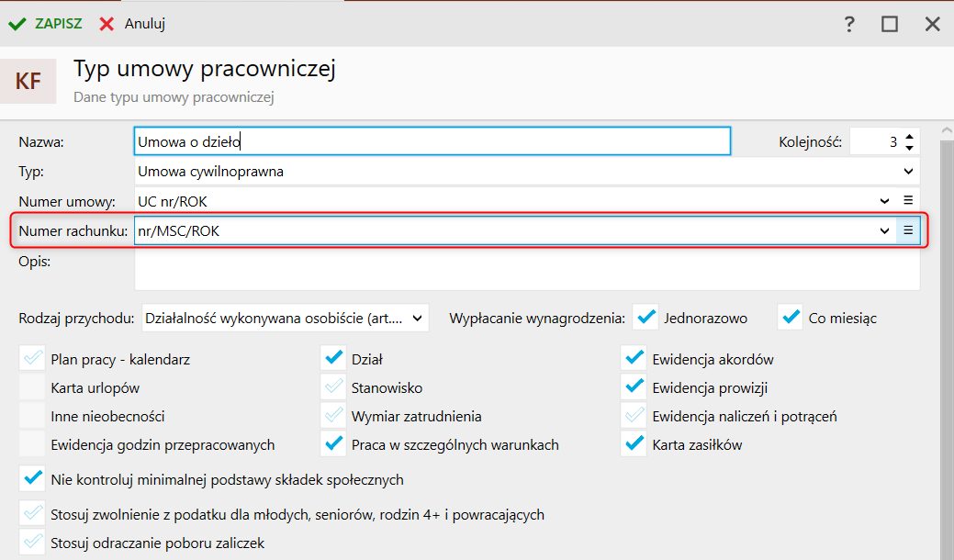
Task: Open the Rodzaj przychodu dropdown
Action: tap(418, 319)
